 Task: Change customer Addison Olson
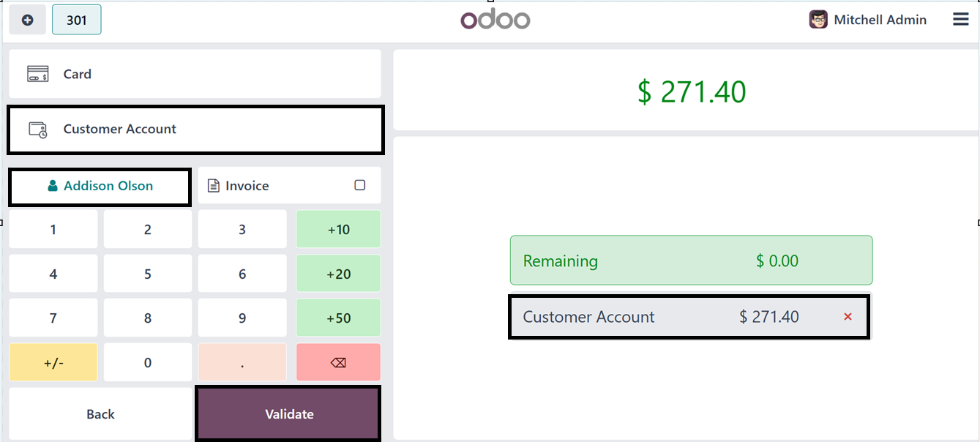pyautogui.click(x=100, y=186)
